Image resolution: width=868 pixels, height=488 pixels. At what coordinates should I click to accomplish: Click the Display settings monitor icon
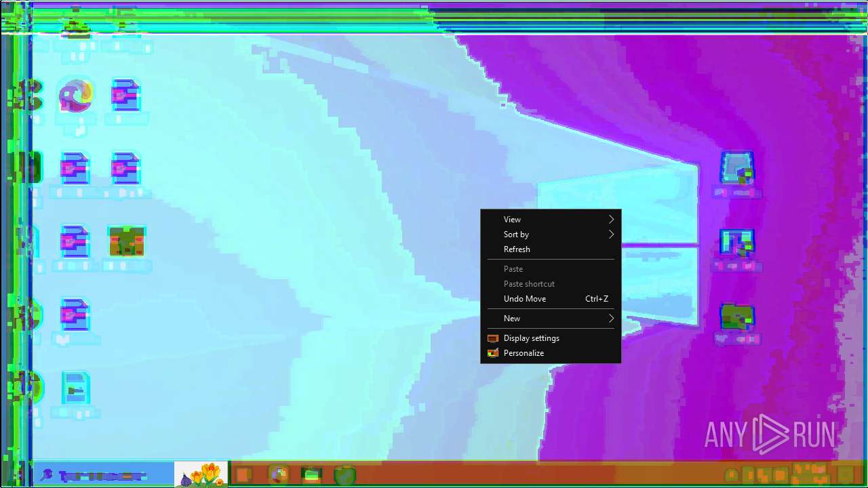pyautogui.click(x=493, y=338)
